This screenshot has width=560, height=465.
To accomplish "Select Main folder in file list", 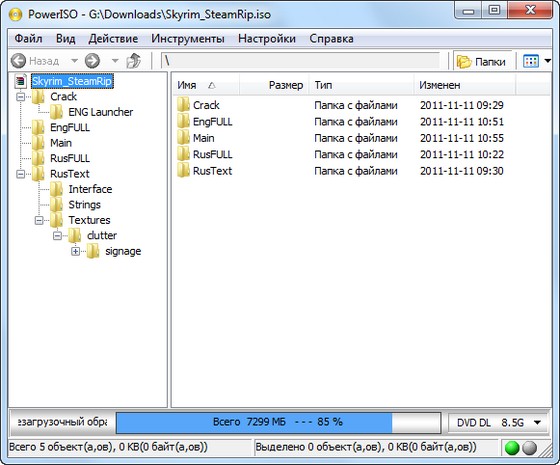I will [x=204, y=138].
